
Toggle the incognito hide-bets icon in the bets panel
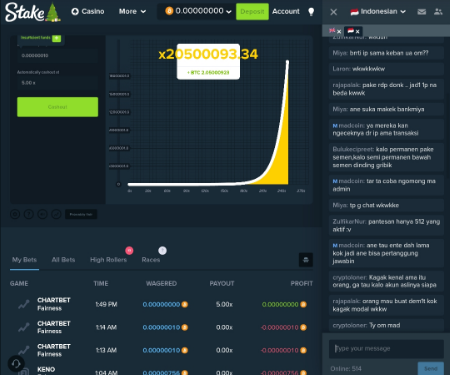[306, 260]
